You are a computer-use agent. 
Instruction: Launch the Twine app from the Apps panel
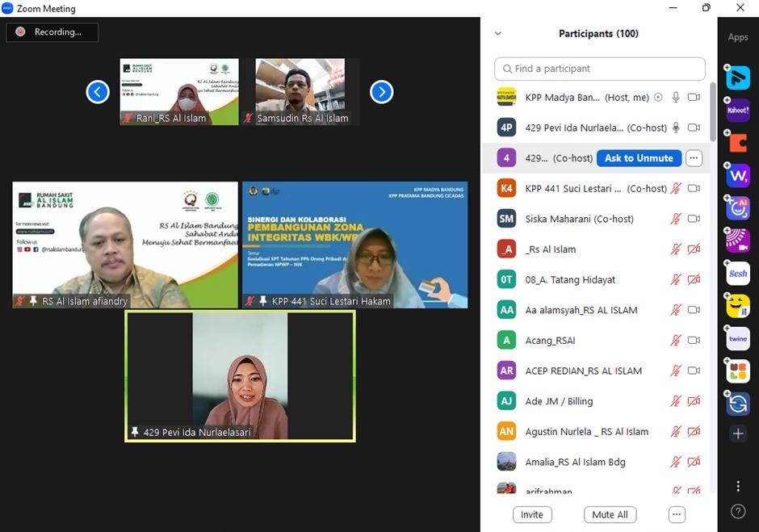pyautogui.click(x=738, y=339)
